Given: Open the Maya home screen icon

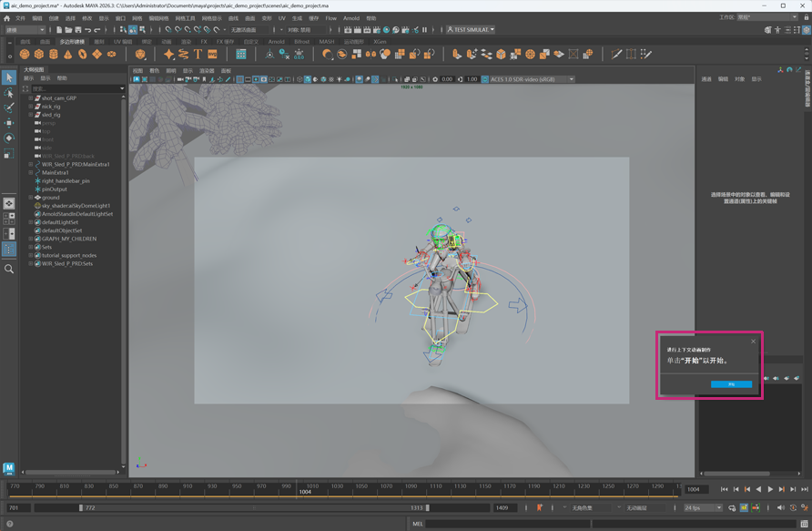Looking at the screenshot, I should tap(7, 18).
